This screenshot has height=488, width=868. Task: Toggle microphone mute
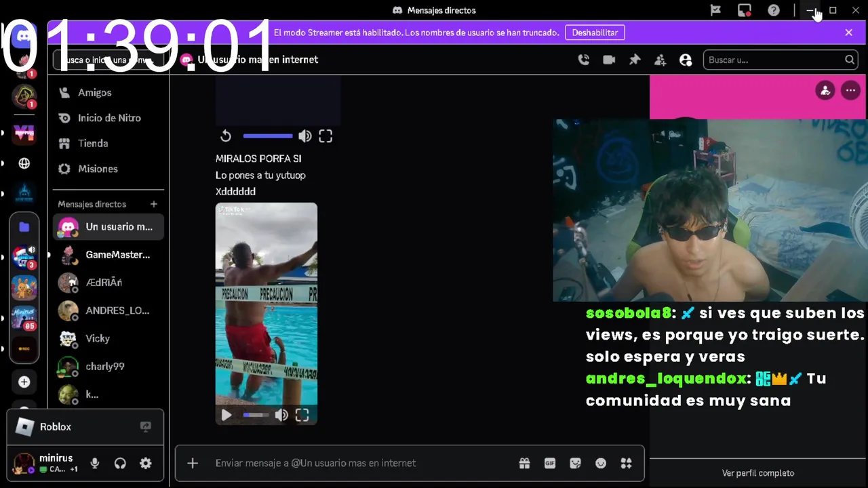95,464
